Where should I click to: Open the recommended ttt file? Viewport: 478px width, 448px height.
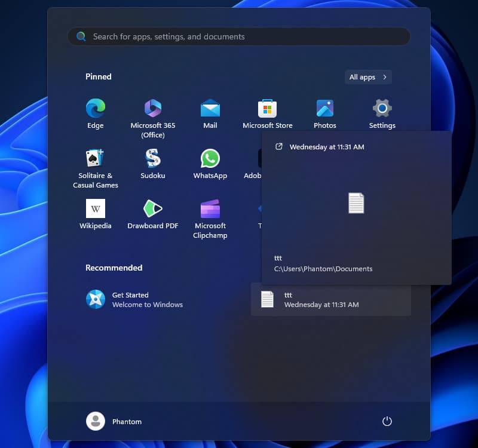tap(330, 299)
